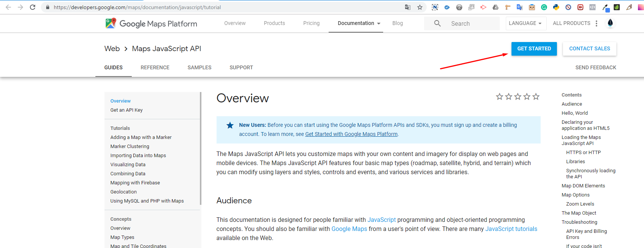Click the Maps JavaScript API breadcrumb

click(x=167, y=48)
